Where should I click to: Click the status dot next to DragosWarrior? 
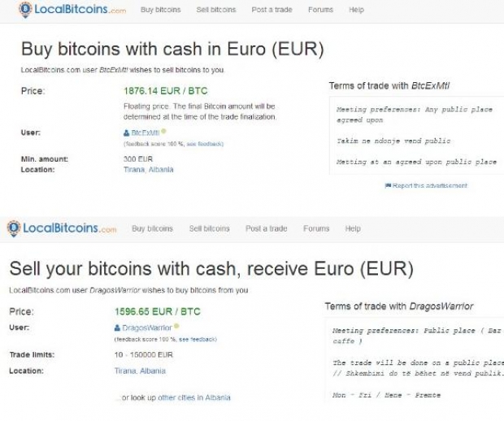coord(176,327)
